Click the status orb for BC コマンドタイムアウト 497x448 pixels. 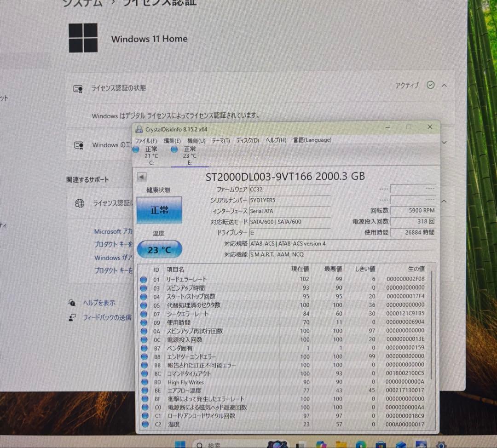pyautogui.click(x=144, y=374)
